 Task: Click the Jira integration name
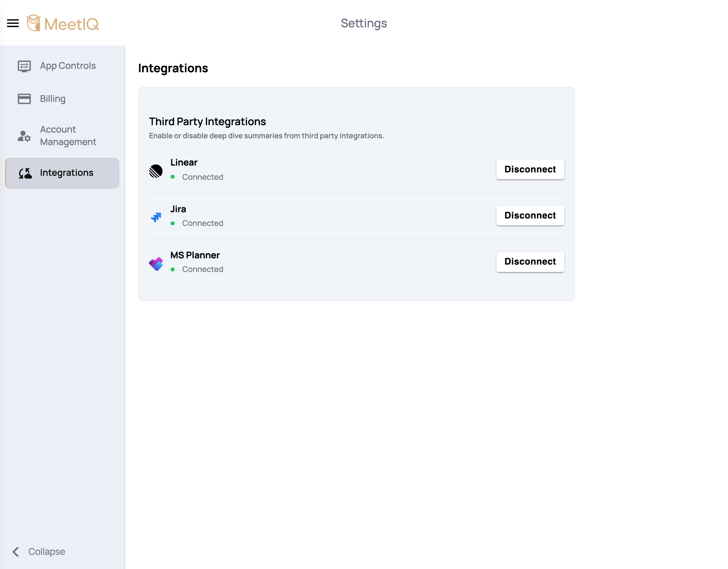click(x=178, y=209)
